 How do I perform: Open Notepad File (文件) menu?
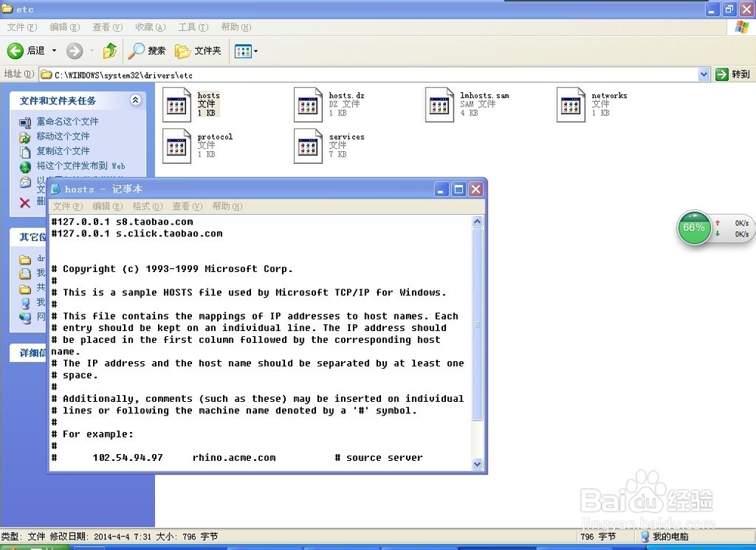coord(67,206)
